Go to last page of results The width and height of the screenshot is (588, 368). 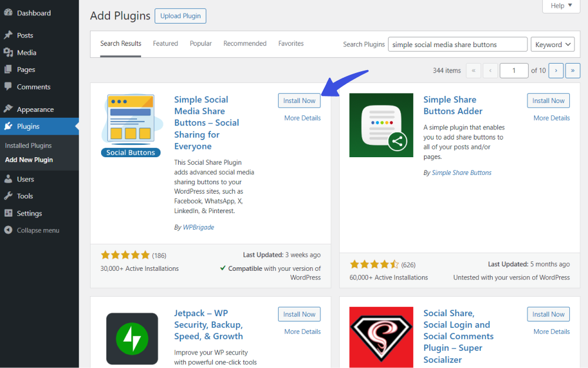point(573,71)
